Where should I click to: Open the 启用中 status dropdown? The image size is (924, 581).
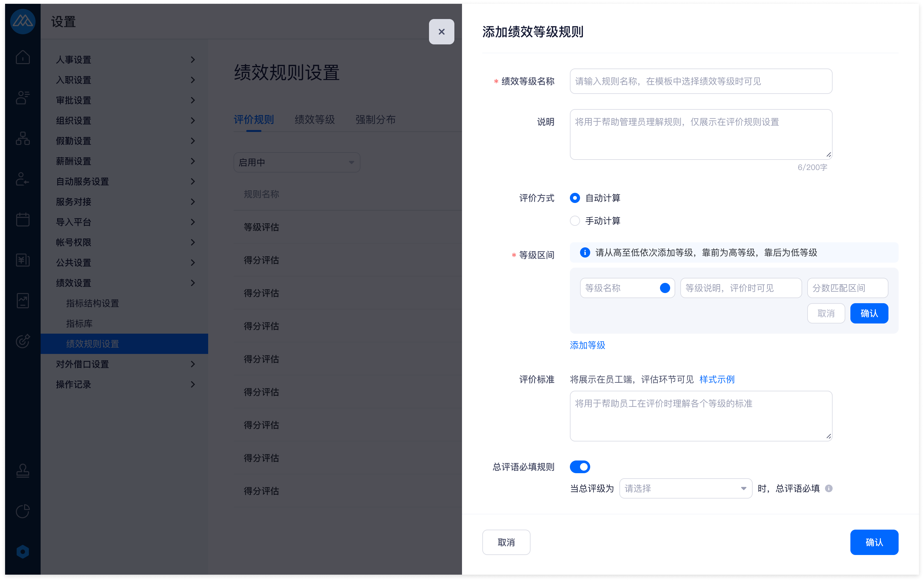click(x=296, y=162)
